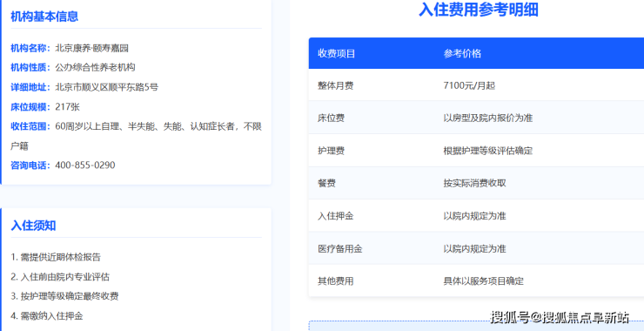Click the 其他费用 row label
The height and width of the screenshot is (331, 644).
pyautogui.click(x=336, y=281)
